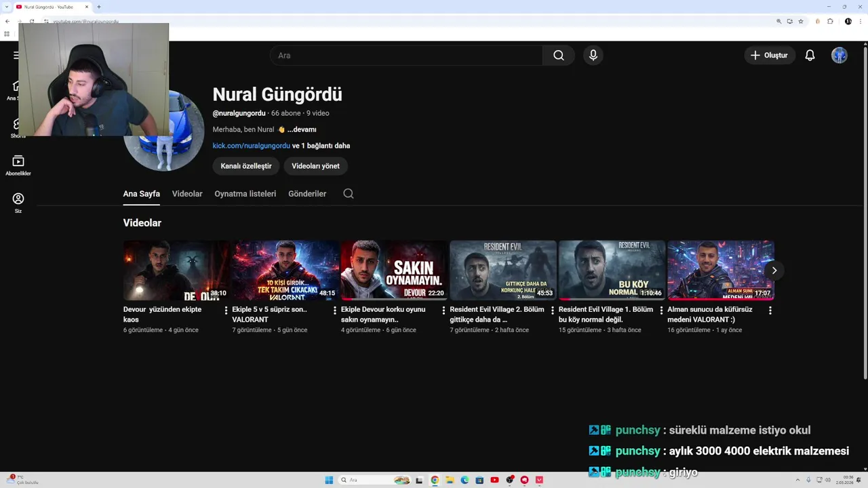Click the Windows taskbar Ara search box
This screenshot has height=488, width=868.
click(374, 480)
